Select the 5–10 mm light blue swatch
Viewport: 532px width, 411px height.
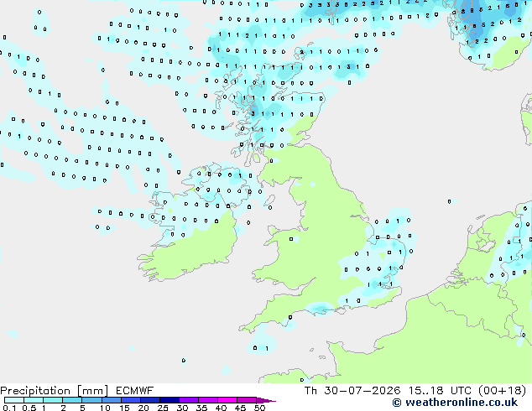(x=91, y=400)
